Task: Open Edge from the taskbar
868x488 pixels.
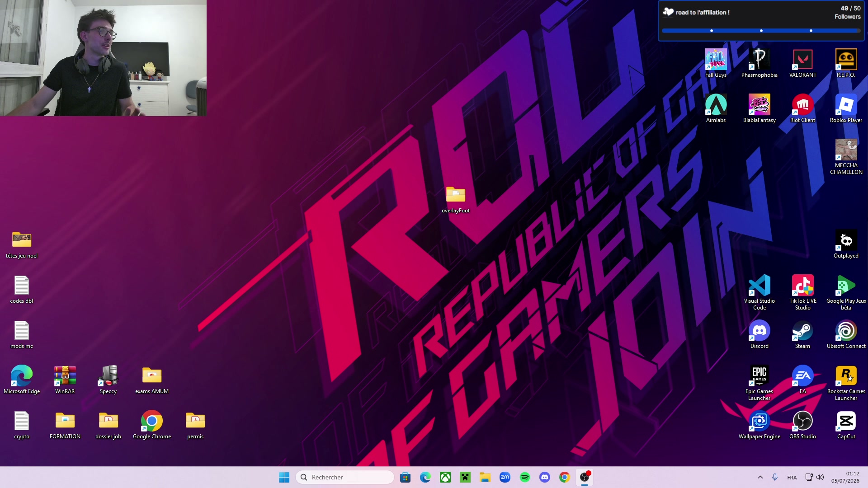Action: (x=425, y=477)
